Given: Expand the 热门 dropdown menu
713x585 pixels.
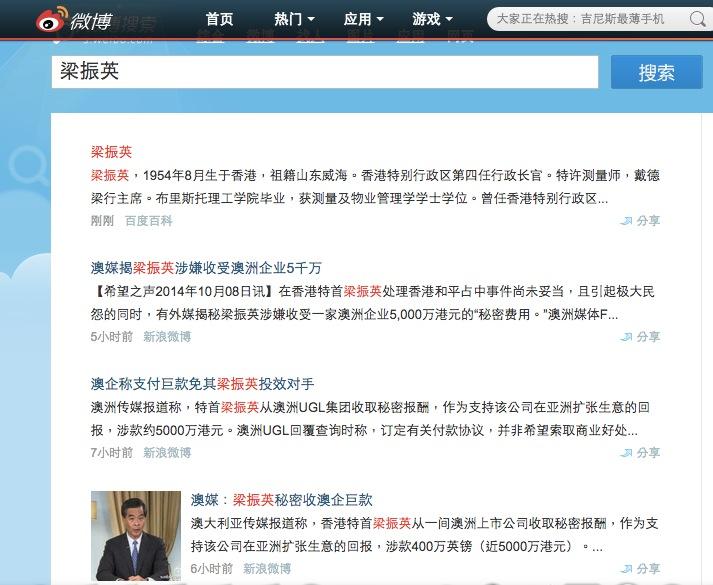Looking at the screenshot, I should (294, 19).
